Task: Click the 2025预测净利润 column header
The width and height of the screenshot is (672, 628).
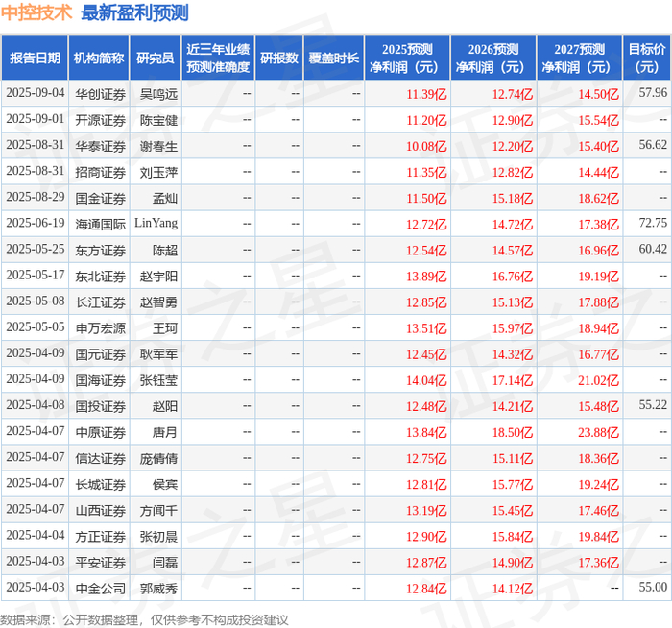Action: click(x=407, y=58)
